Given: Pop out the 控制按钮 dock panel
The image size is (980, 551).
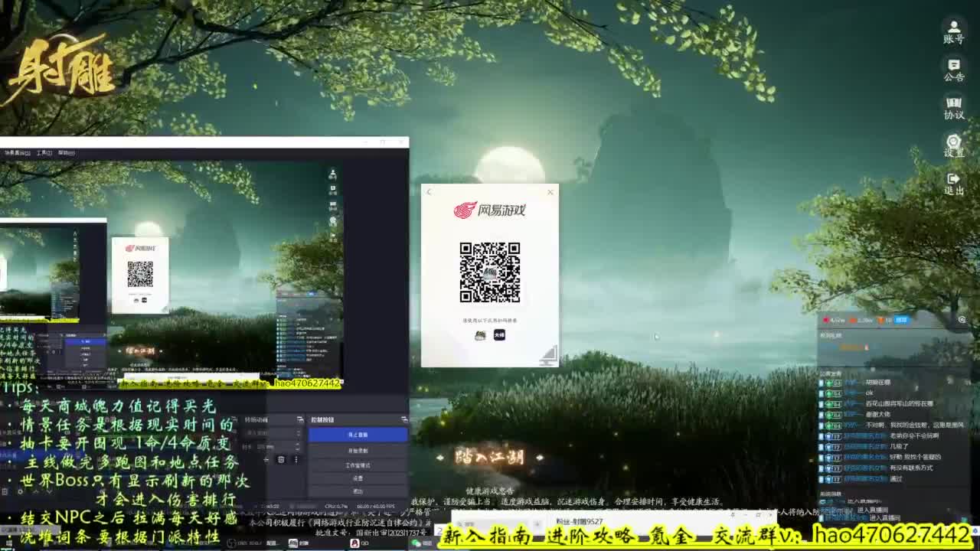Looking at the screenshot, I should pos(404,419).
